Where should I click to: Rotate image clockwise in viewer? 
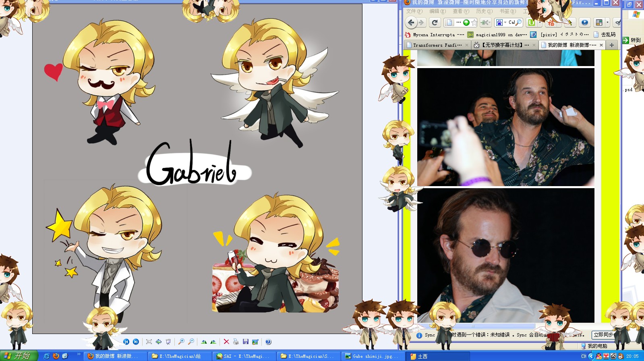pyautogui.click(x=204, y=342)
